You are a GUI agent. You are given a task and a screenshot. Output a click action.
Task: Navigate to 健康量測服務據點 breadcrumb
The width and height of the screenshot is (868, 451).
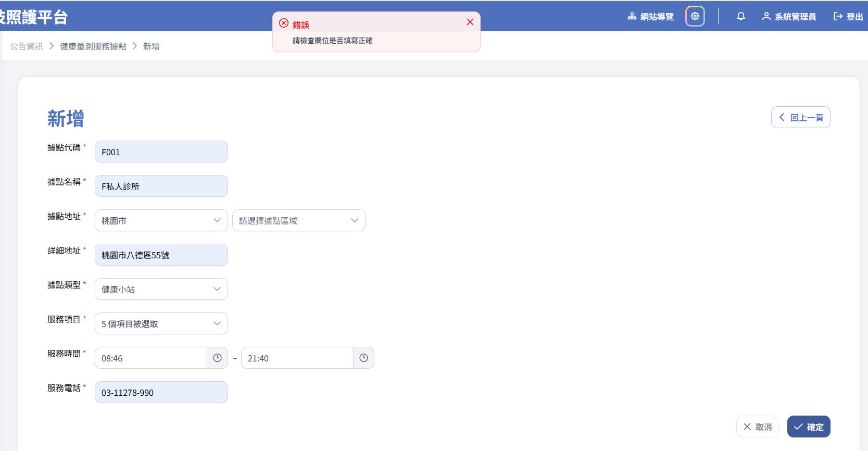pos(93,46)
